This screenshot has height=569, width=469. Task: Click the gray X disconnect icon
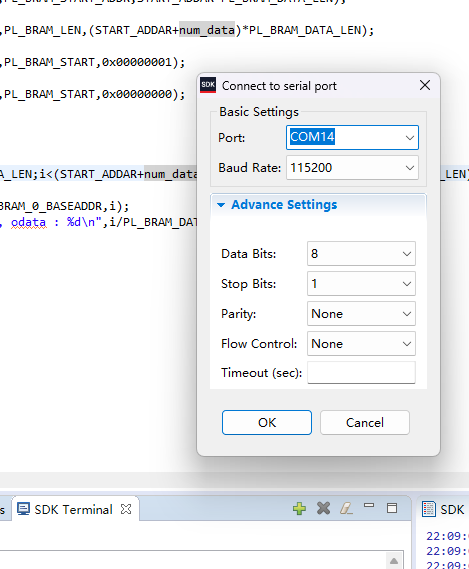[x=323, y=508]
